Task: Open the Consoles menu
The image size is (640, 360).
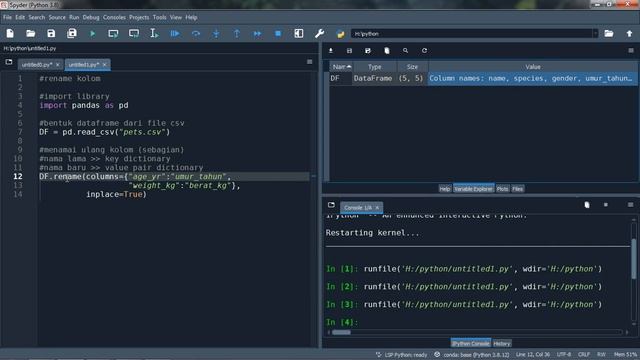Action: pyautogui.click(x=114, y=17)
